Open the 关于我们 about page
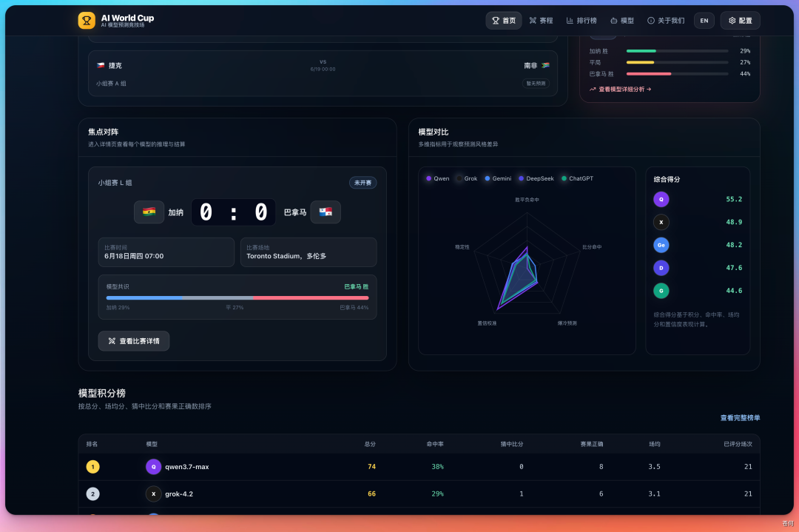 point(666,21)
